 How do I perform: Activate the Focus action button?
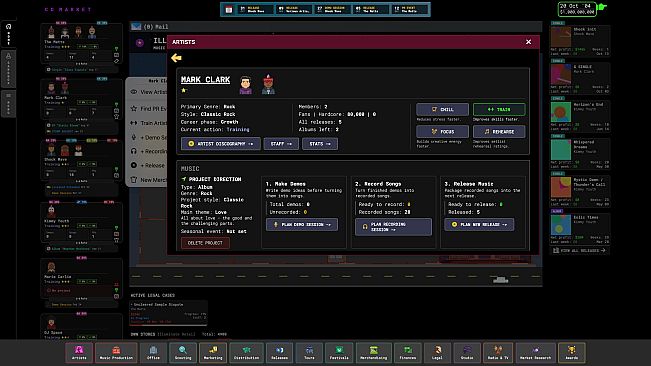coord(442,132)
